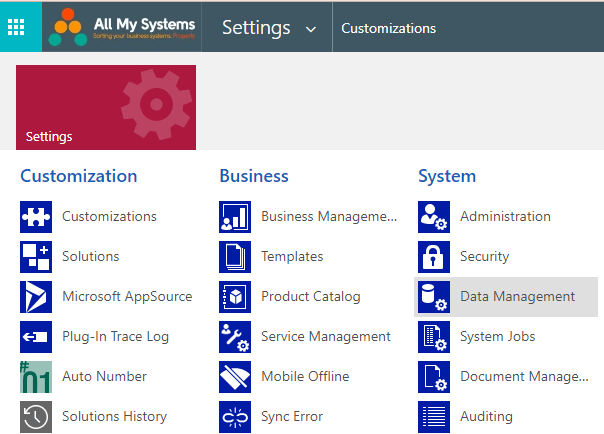
Task: Expand the Settings navigation chevron
Action: pyautogui.click(x=311, y=29)
